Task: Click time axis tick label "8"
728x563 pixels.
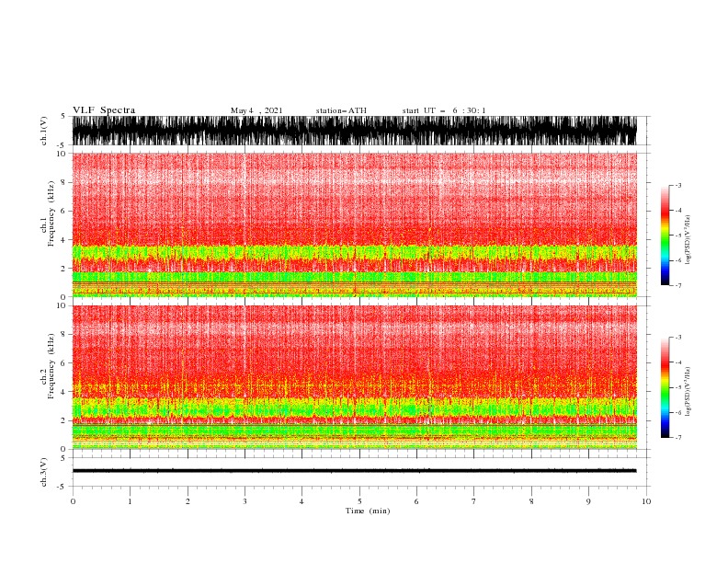Action: click(531, 501)
